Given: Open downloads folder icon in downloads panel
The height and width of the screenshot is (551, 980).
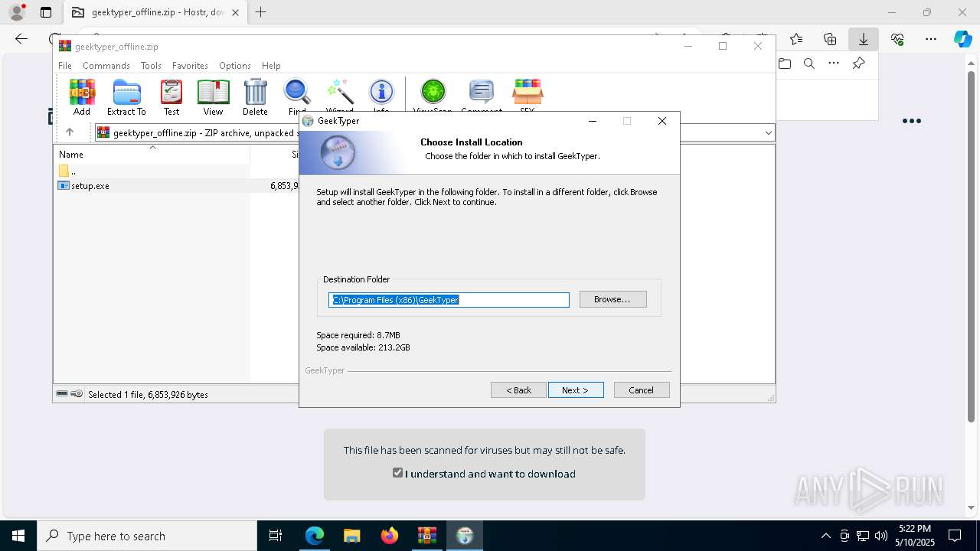Looking at the screenshot, I should pyautogui.click(x=785, y=64).
